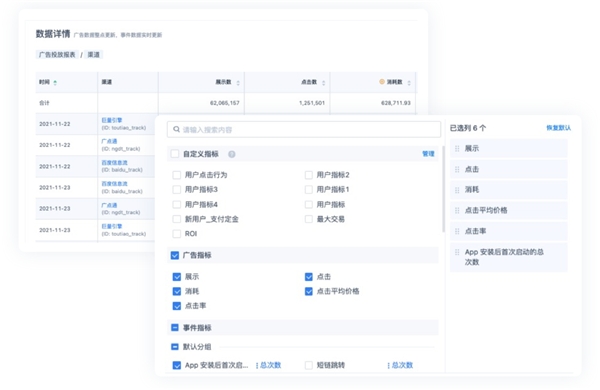Open 广告投放报表 breadcrumb
The width and height of the screenshot is (600, 390).
click(x=57, y=55)
